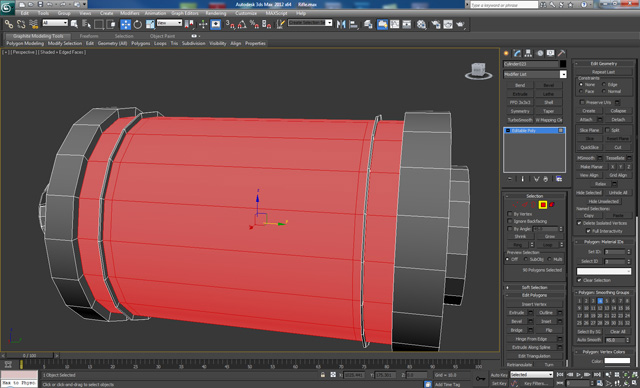
Task: Toggle the Angle Snap icon
Action: [242, 24]
